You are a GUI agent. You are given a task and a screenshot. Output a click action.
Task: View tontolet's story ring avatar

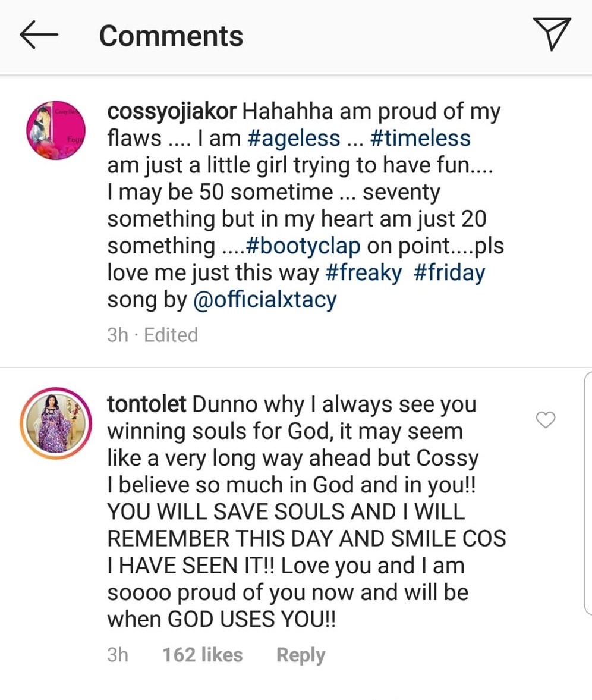[x=56, y=423]
